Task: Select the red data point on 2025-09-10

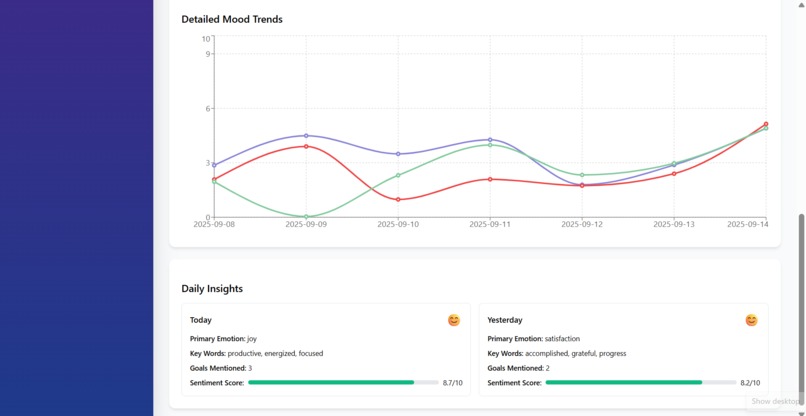Action: [398, 200]
